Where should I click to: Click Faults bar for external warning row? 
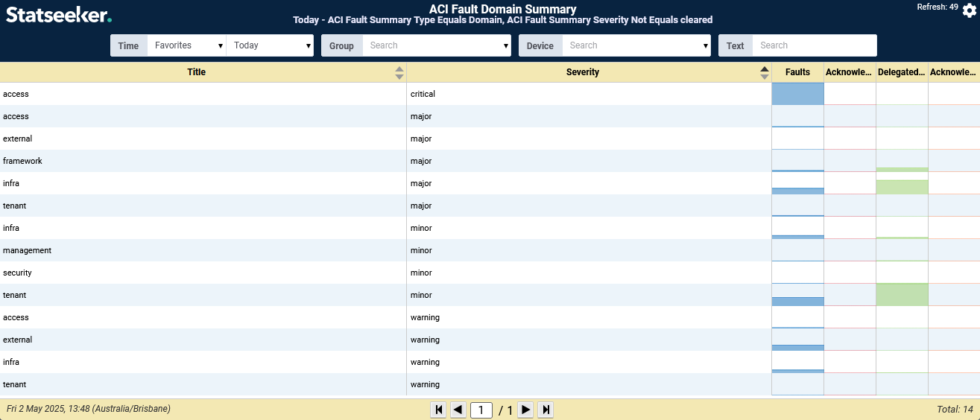click(797, 348)
